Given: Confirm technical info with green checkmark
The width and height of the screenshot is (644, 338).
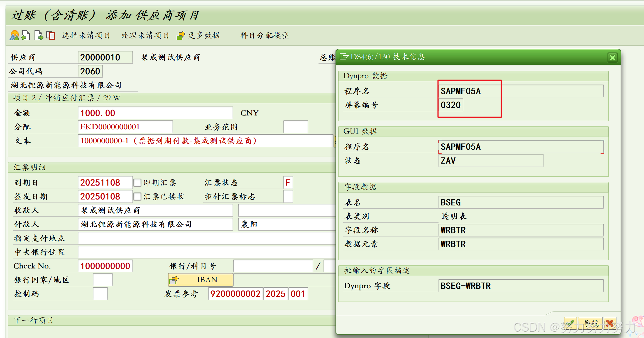Looking at the screenshot, I should pyautogui.click(x=570, y=323).
